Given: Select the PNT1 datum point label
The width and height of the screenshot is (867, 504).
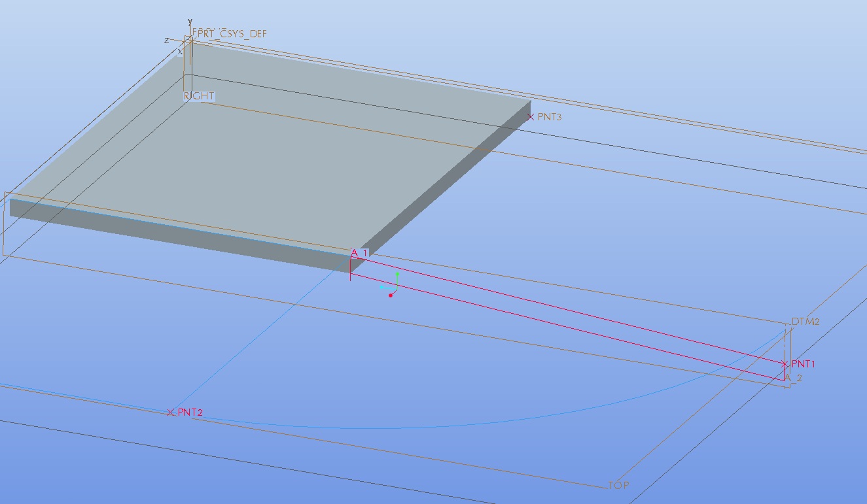Looking at the screenshot, I should (804, 363).
